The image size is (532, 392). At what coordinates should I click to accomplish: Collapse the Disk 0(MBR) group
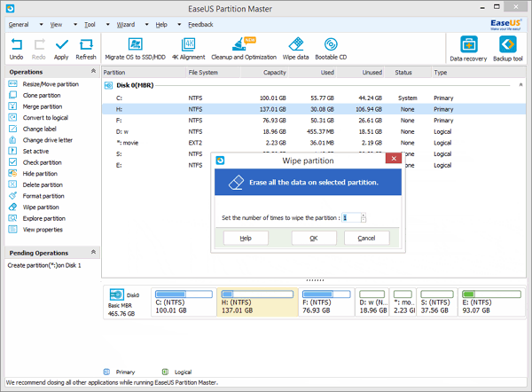[x=520, y=85]
